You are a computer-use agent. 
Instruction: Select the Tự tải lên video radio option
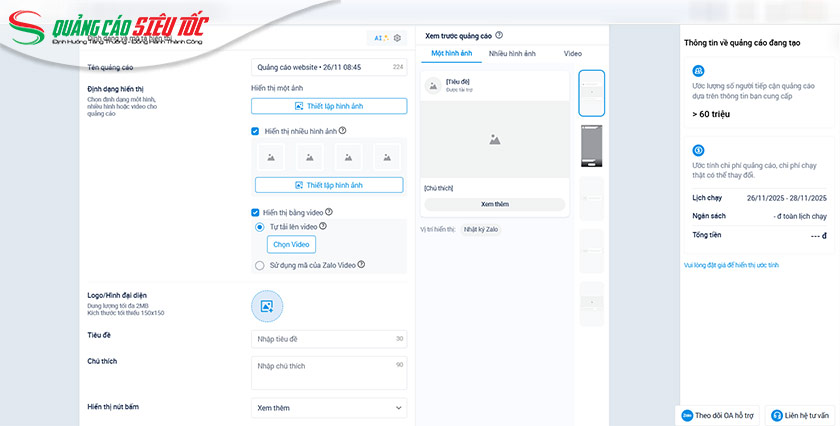[x=261, y=227]
